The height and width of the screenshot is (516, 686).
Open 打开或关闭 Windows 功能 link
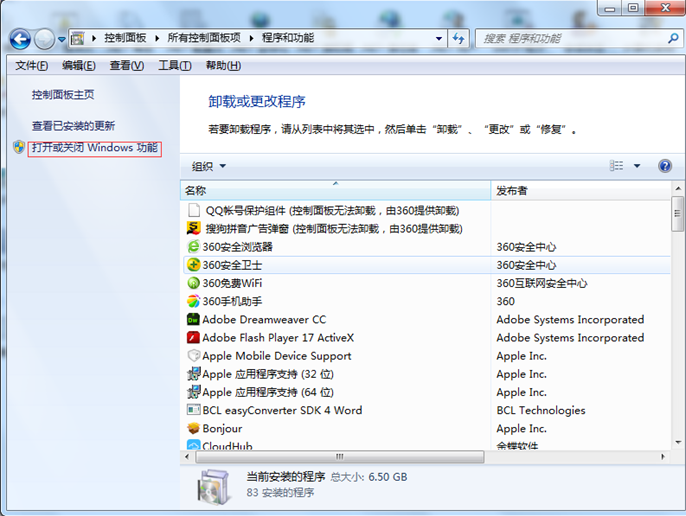click(94, 148)
